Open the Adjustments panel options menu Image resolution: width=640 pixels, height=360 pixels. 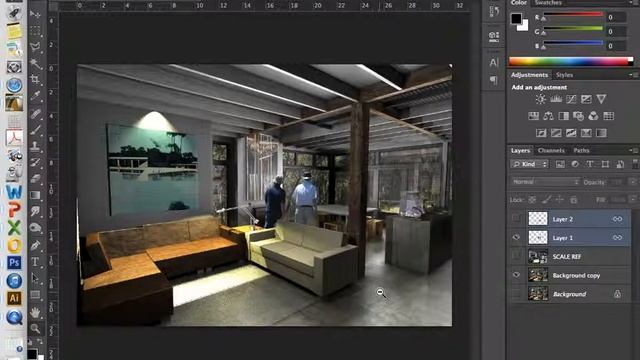(x=633, y=75)
